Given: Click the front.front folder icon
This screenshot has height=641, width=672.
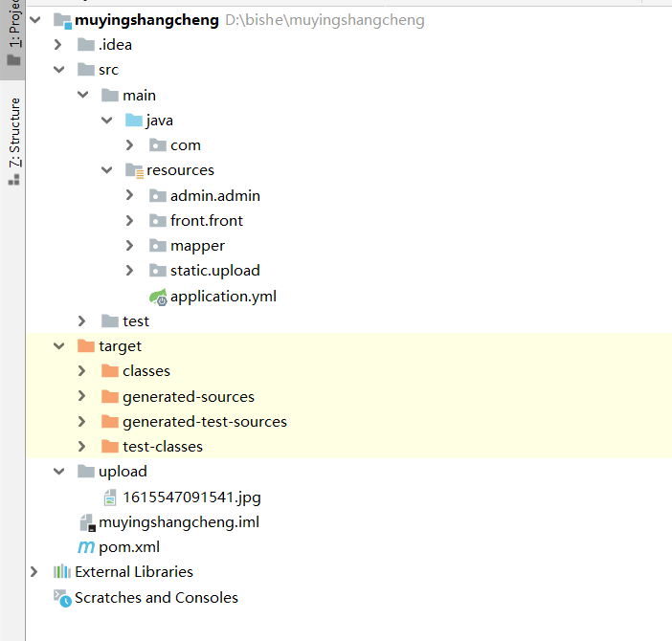Looking at the screenshot, I should pos(158,220).
